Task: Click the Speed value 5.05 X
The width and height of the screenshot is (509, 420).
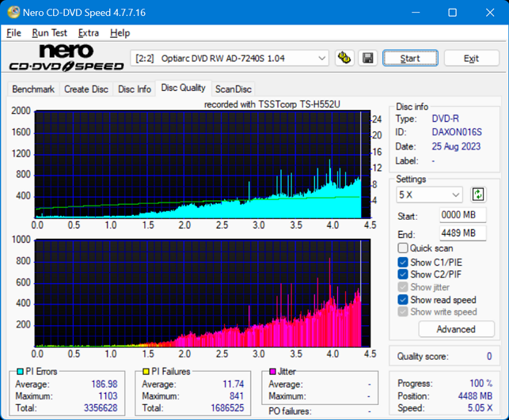Action: pyautogui.click(x=481, y=408)
